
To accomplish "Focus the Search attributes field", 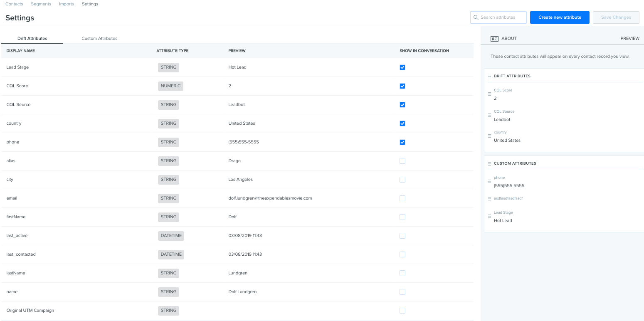I will 498,17.
